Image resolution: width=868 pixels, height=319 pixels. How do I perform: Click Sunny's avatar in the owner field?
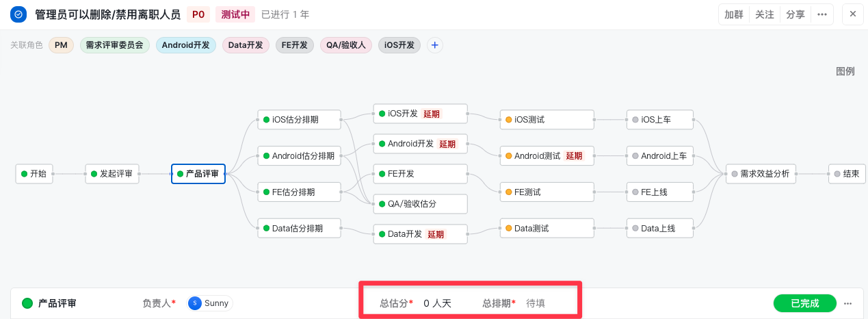195,303
